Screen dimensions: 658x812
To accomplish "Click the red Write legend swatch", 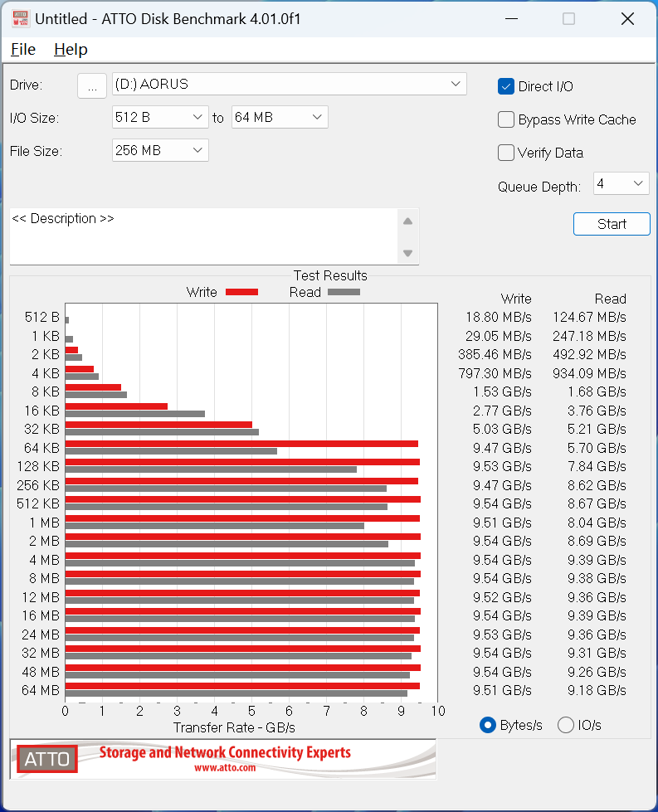I will [x=241, y=292].
